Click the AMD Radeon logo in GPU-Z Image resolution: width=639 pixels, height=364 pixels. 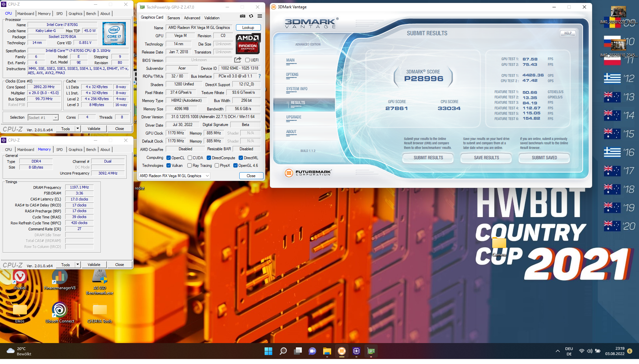248,44
